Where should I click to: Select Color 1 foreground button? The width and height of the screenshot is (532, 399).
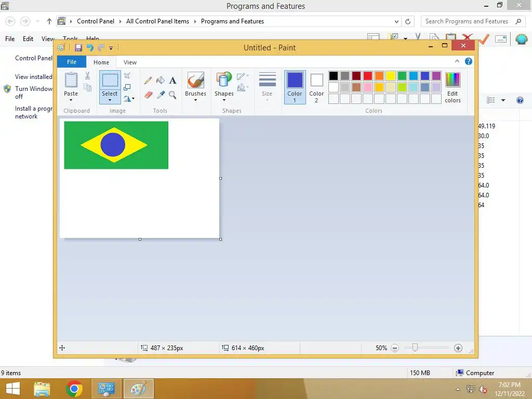tap(295, 87)
